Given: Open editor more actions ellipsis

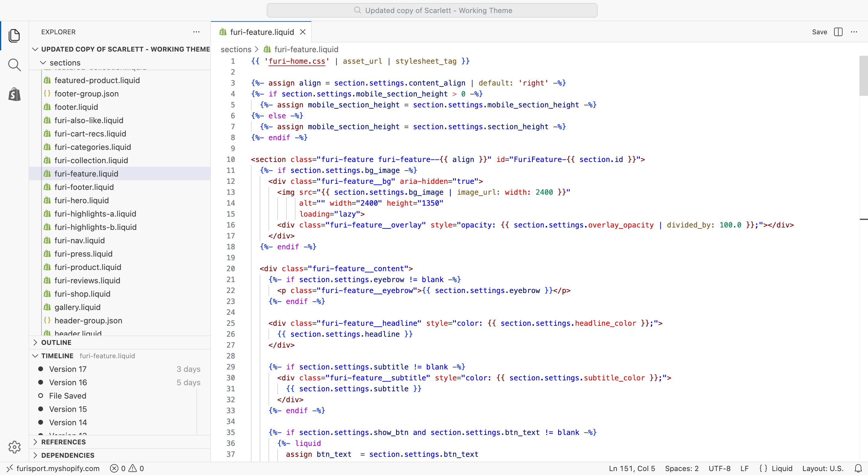Looking at the screenshot, I should 854,32.
